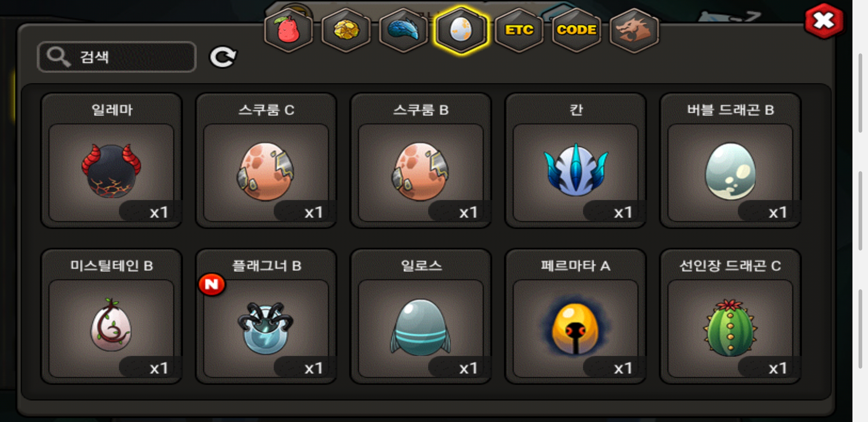This screenshot has width=868, height=422.
Task: Select the 일로스 teal striped egg
Action: (x=421, y=316)
